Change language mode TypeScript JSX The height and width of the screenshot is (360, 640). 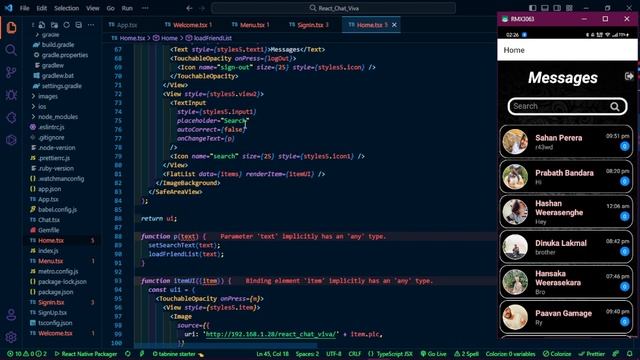(391, 354)
